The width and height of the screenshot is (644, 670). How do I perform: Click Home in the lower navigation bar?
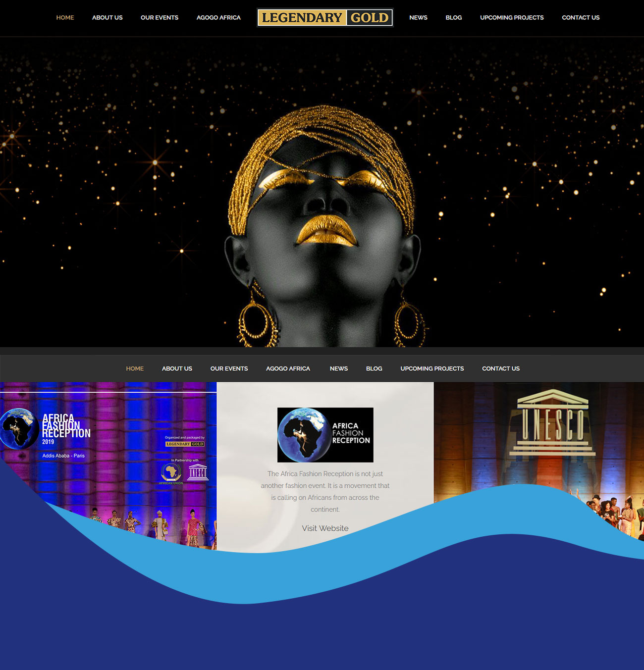pos(135,368)
